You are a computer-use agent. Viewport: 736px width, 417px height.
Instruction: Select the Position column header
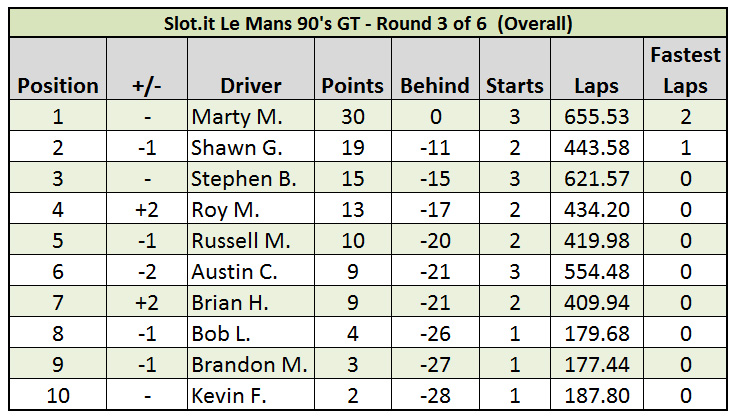pos(57,86)
